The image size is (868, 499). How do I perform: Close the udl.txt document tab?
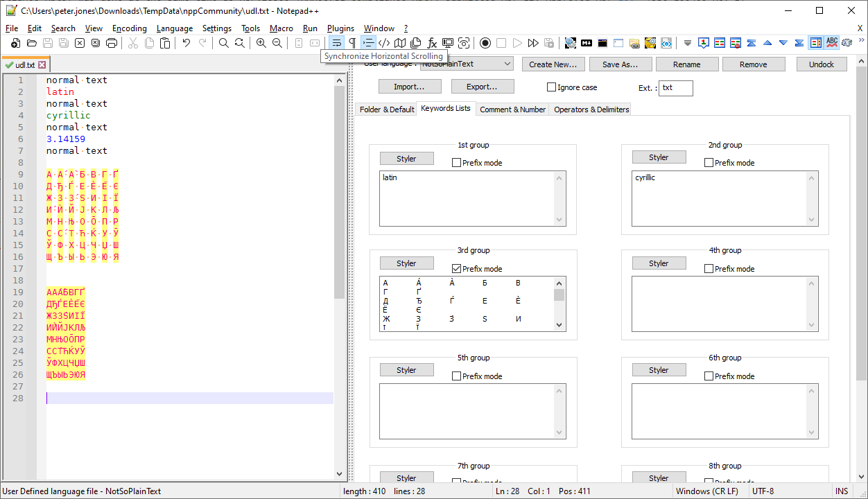pyautogui.click(x=42, y=64)
